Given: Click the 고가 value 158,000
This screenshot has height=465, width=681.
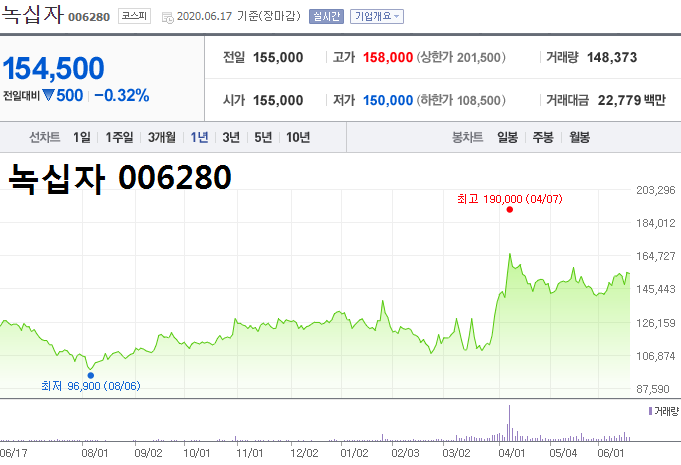Looking at the screenshot, I should (x=388, y=57).
